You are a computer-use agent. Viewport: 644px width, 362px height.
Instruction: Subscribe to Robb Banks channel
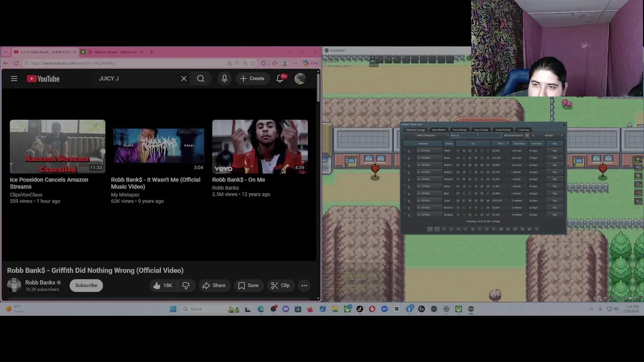point(86,285)
